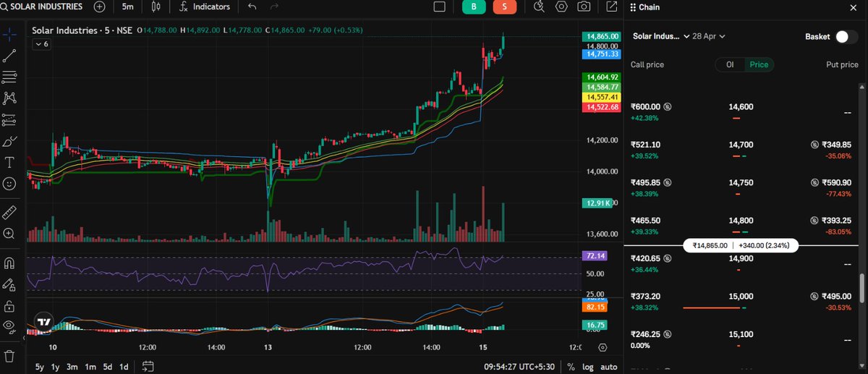This screenshot has width=868, height=374.
Task: Open the chart layout selector square
Action: [439, 7]
